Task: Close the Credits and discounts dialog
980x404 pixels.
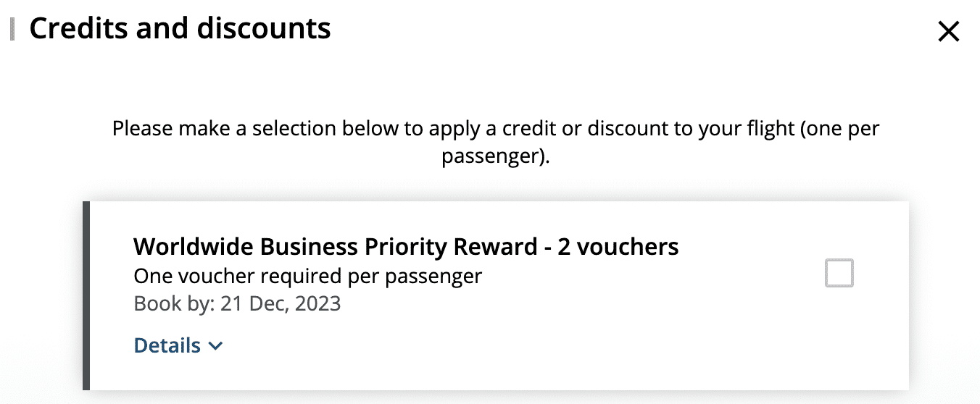Action: [948, 31]
